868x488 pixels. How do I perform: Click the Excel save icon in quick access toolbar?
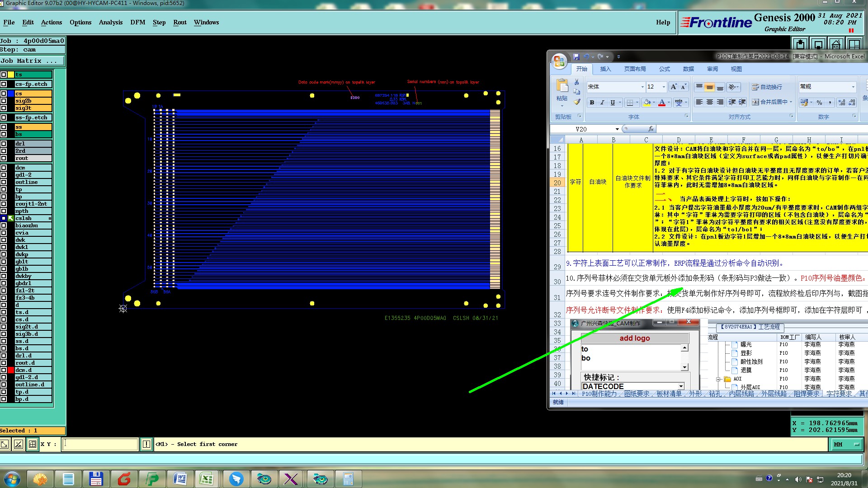coord(576,57)
